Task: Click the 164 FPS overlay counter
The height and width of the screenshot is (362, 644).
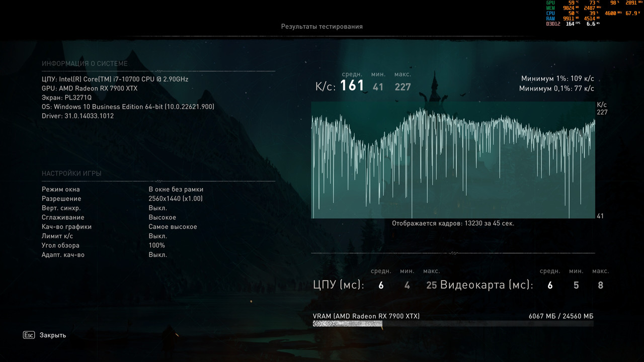Action: 573,24
